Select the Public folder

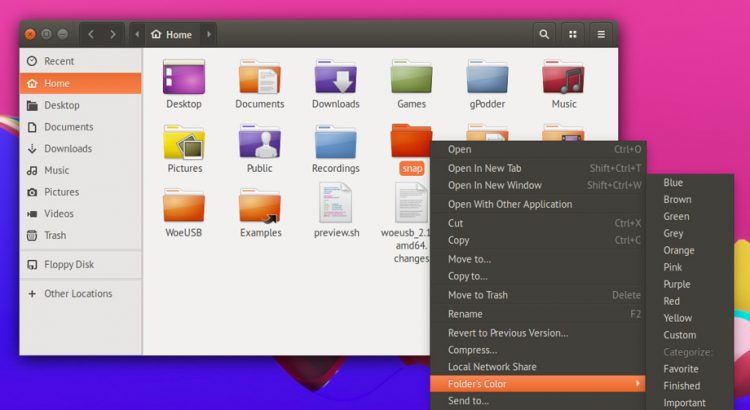(x=260, y=142)
